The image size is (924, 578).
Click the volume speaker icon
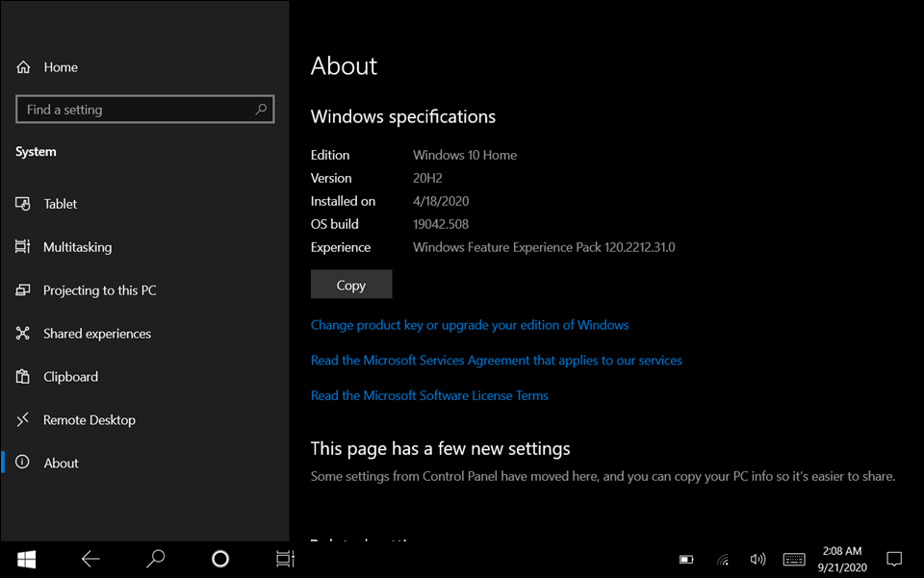pos(757,560)
